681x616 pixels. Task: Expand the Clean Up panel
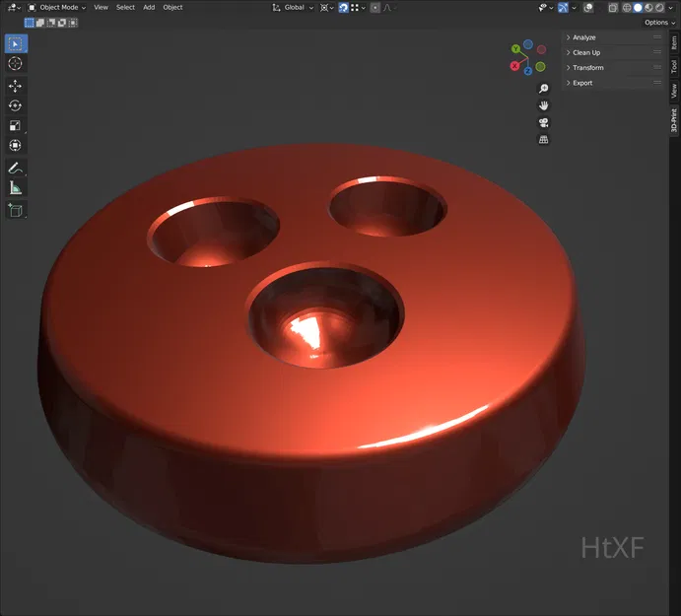pos(613,52)
